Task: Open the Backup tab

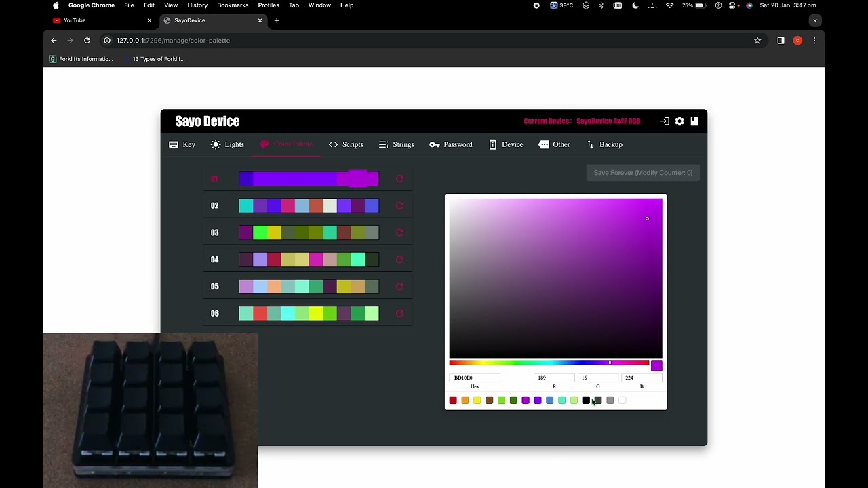Action: pos(604,144)
